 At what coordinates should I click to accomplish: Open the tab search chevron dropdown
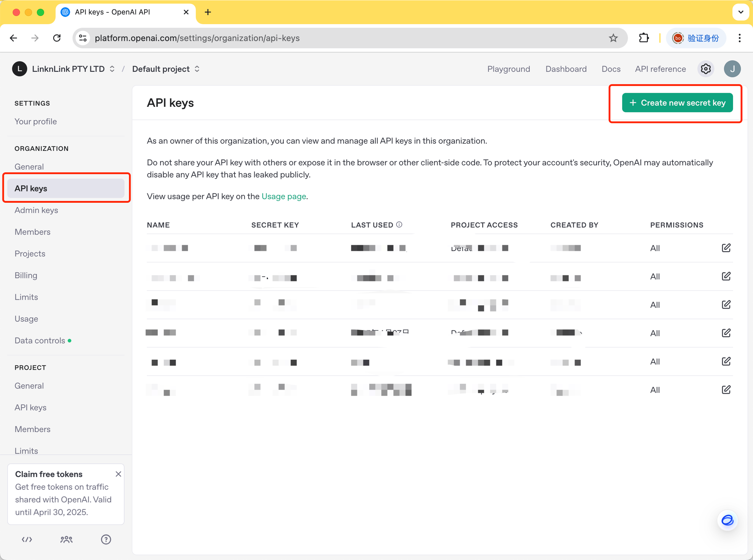point(741,12)
